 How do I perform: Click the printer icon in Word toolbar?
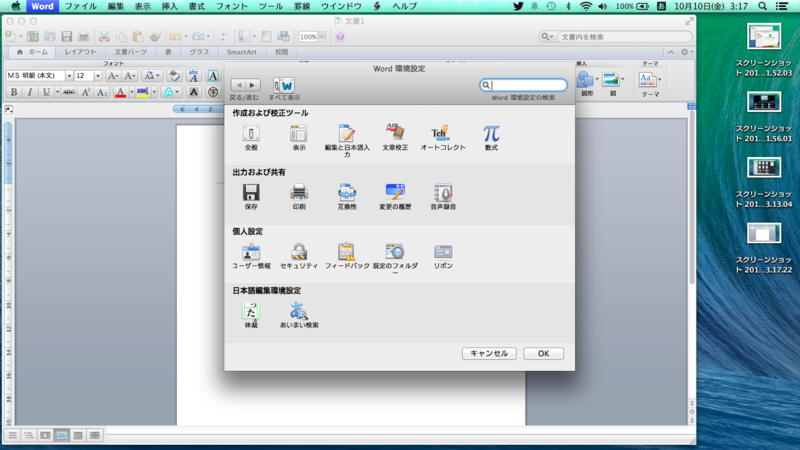(x=83, y=36)
